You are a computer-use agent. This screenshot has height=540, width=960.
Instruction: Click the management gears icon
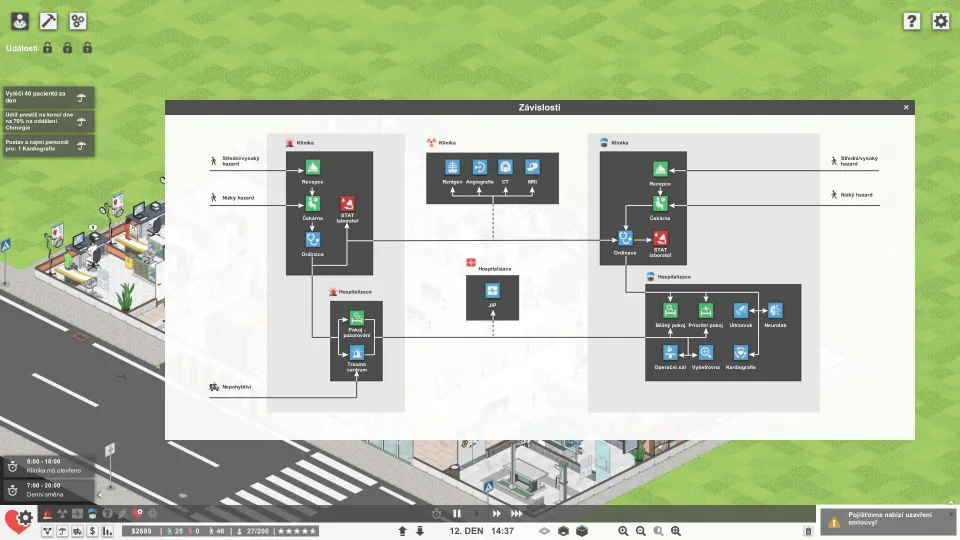[x=78, y=20]
